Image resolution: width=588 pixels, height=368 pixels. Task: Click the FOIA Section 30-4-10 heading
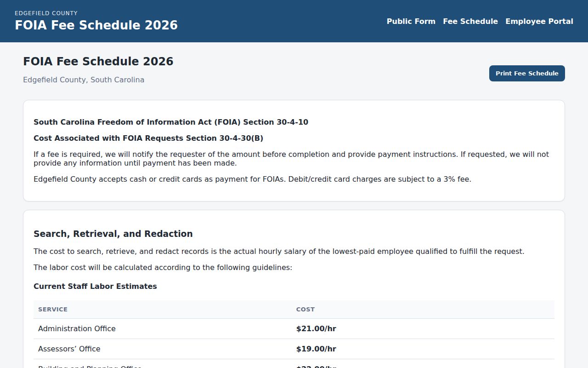tap(171, 122)
